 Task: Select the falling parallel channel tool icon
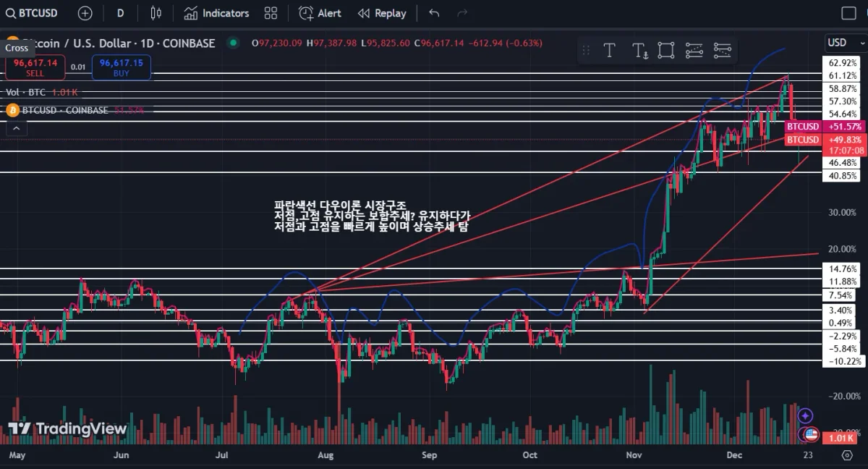[x=722, y=50]
